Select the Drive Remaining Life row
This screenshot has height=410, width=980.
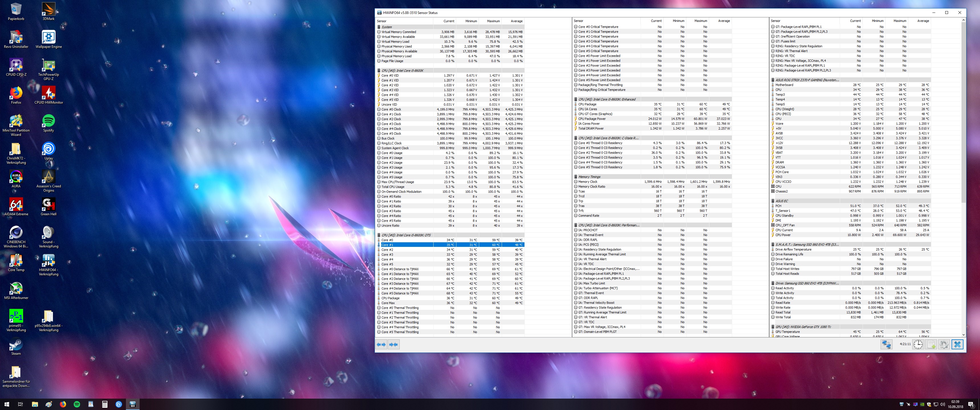[851, 255]
